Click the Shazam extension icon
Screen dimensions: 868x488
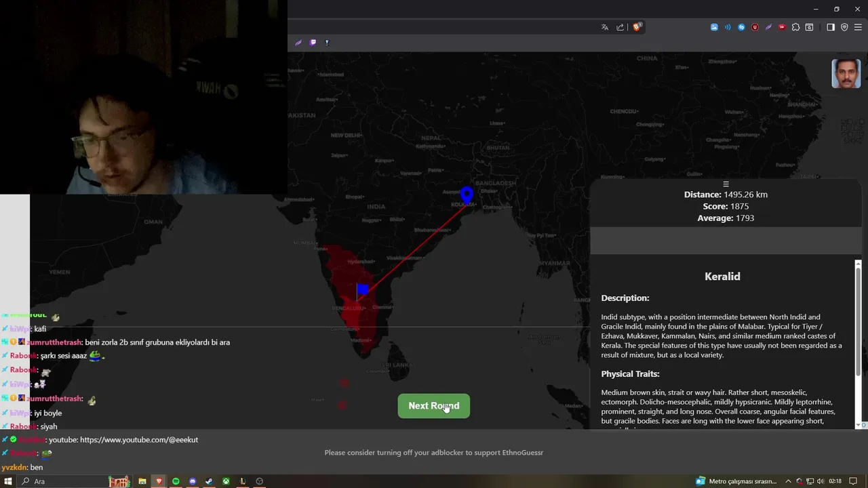[741, 27]
